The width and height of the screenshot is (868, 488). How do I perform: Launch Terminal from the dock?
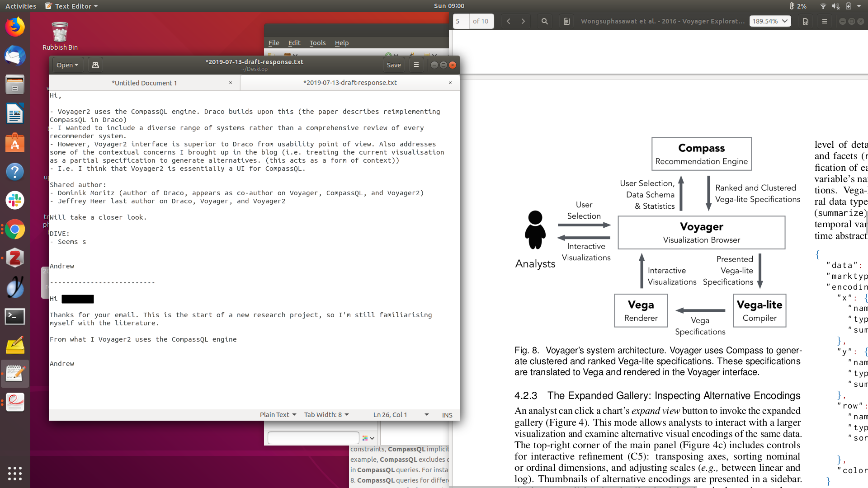click(15, 317)
